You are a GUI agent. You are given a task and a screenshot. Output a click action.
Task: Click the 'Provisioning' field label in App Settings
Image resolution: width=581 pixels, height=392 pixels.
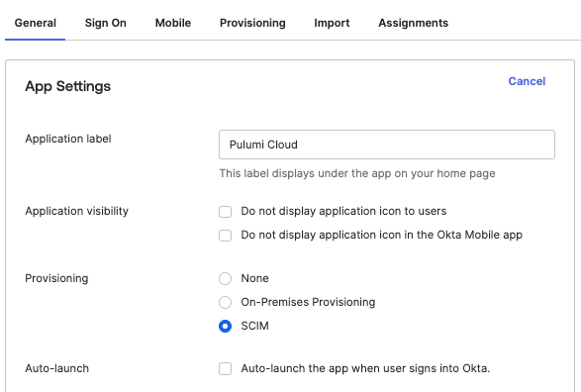pos(56,278)
